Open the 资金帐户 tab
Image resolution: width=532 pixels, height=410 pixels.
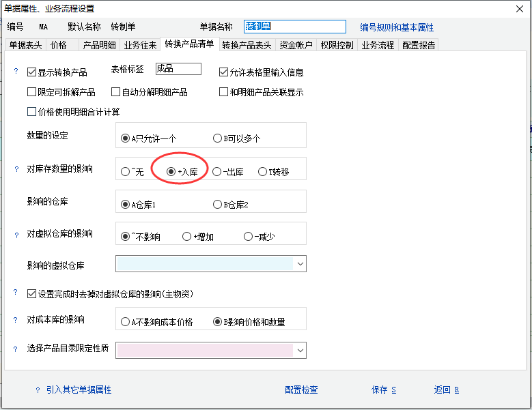coord(296,45)
